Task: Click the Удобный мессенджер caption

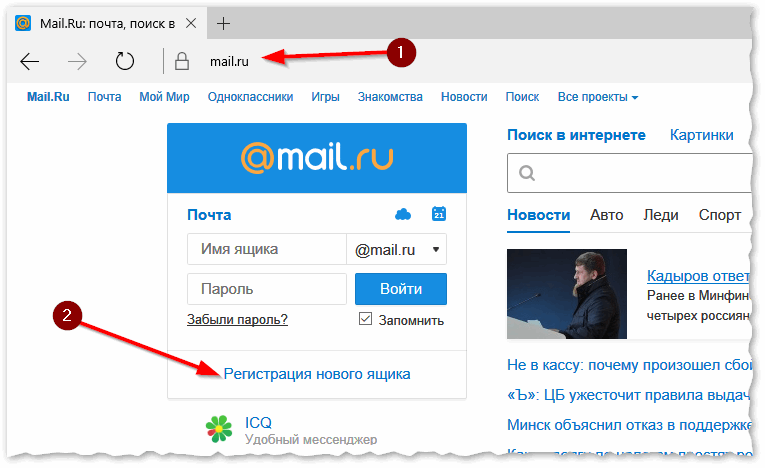Action: pos(311,440)
